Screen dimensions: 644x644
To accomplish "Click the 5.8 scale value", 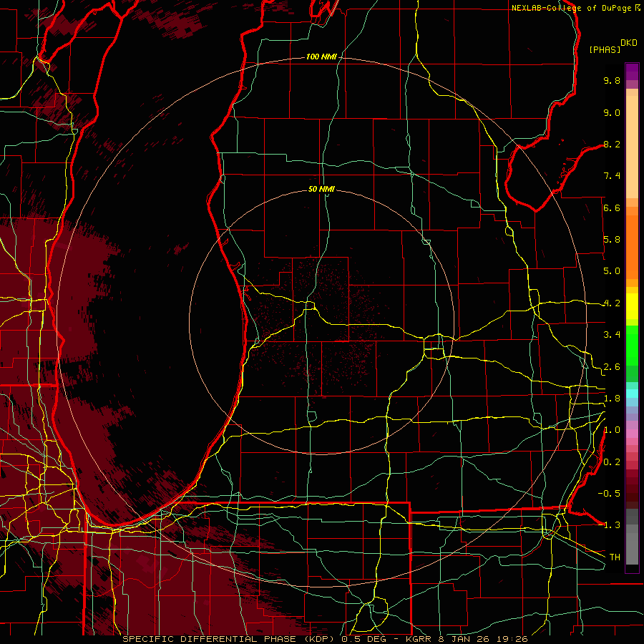I will point(612,240).
